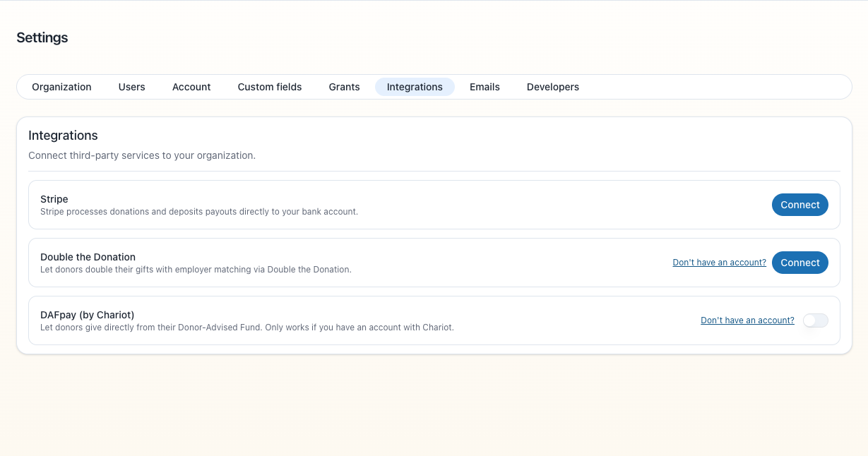868x456 pixels.
Task: Switch to the Users tab
Action: pyautogui.click(x=132, y=87)
